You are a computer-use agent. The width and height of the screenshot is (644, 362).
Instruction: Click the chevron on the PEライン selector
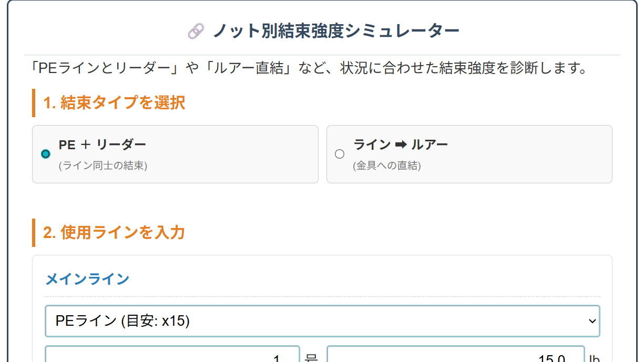[591, 320]
